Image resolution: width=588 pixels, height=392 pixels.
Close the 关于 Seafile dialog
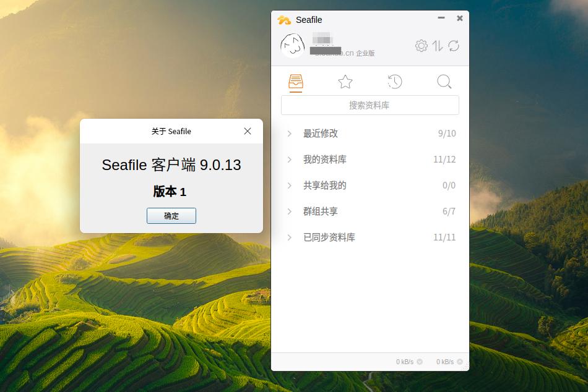pyautogui.click(x=248, y=131)
